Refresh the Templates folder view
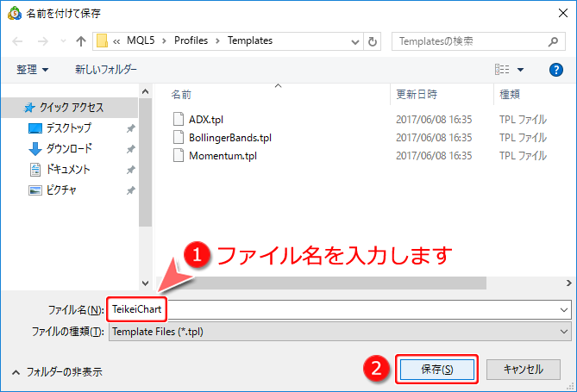The image size is (577, 392). click(373, 41)
